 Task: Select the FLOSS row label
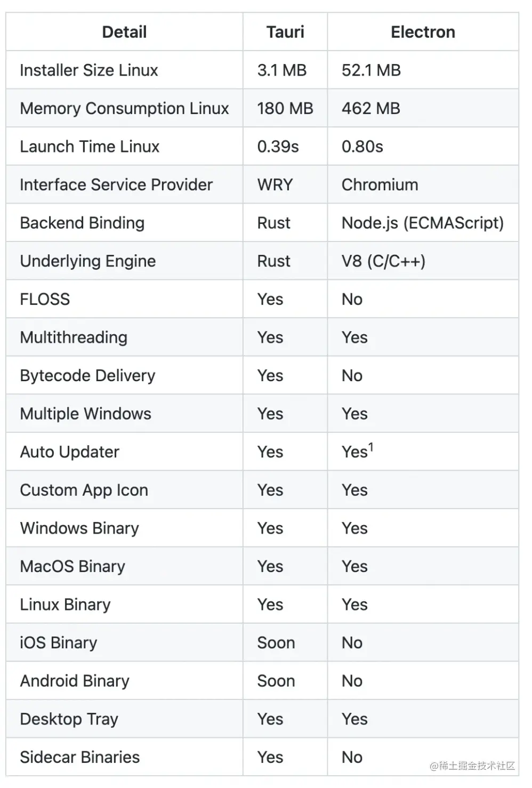[x=45, y=299]
